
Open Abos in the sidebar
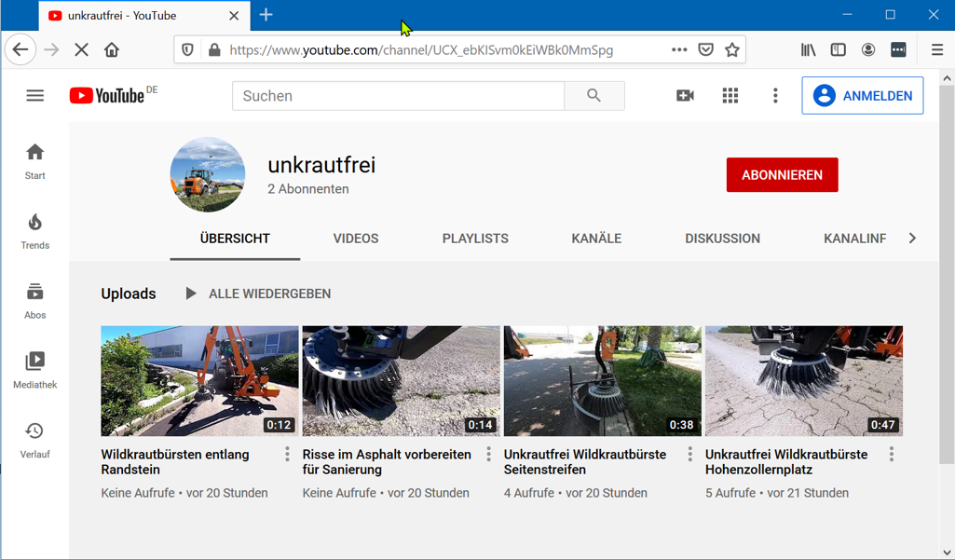click(34, 301)
